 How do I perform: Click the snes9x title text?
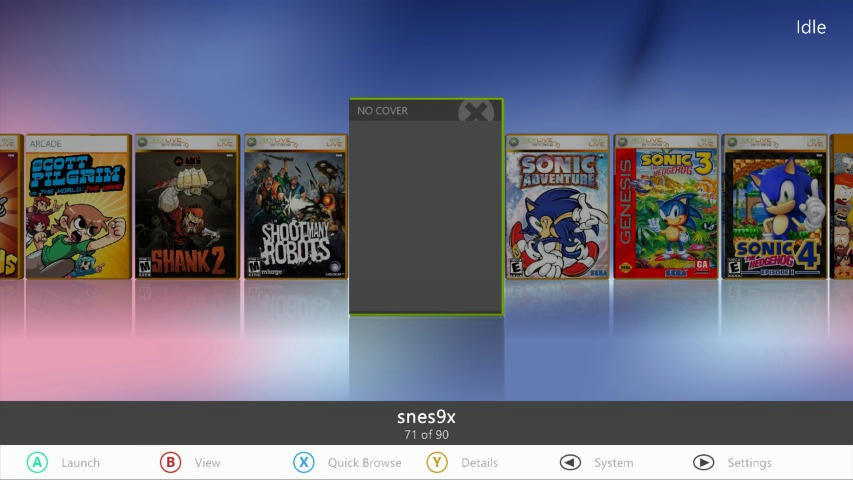click(426, 417)
